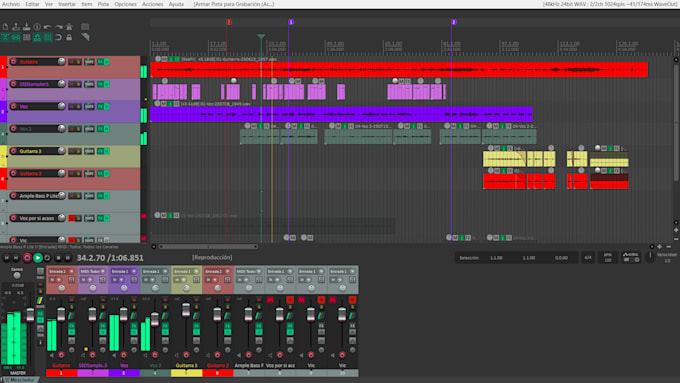Viewport: 680px width, 383px height.
Task: Click the BPM tempo field
Action: pyautogui.click(x=608, y=258)
